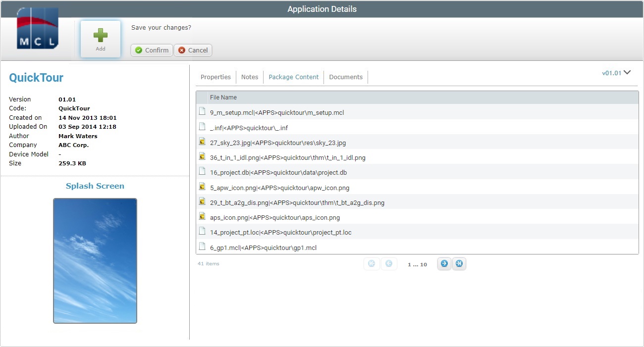
Task: Click the image icon next to aps_icon.png
Action: point(202,216)
